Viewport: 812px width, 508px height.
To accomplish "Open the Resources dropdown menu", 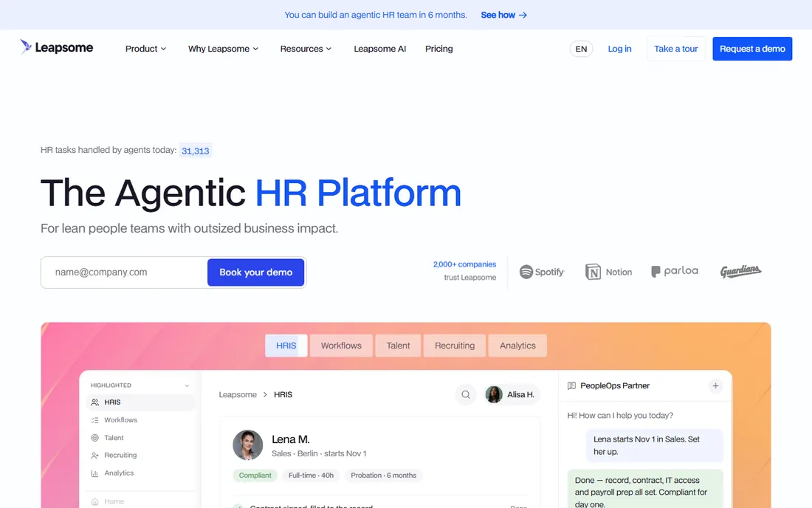I will coord(306,49).
